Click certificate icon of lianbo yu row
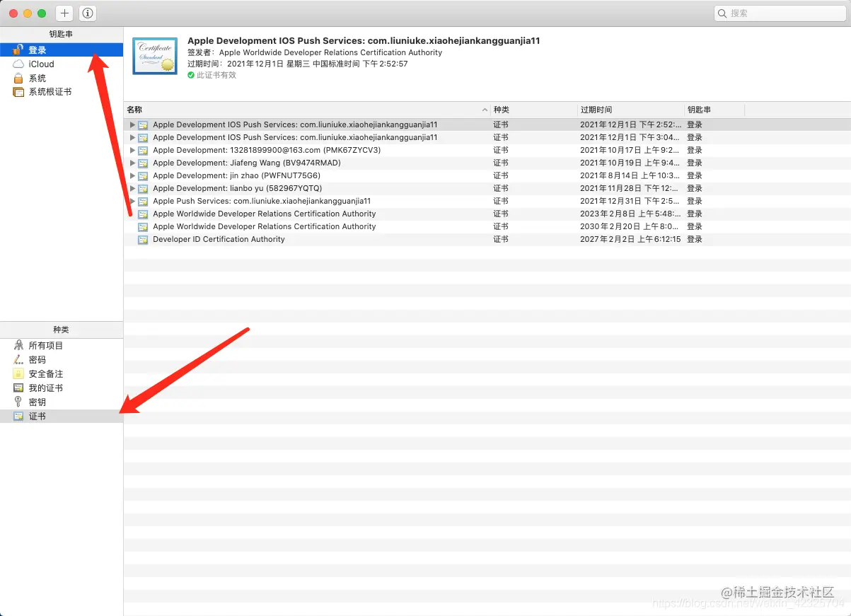This screenshot has height=616, width=851. click(143, 188)
